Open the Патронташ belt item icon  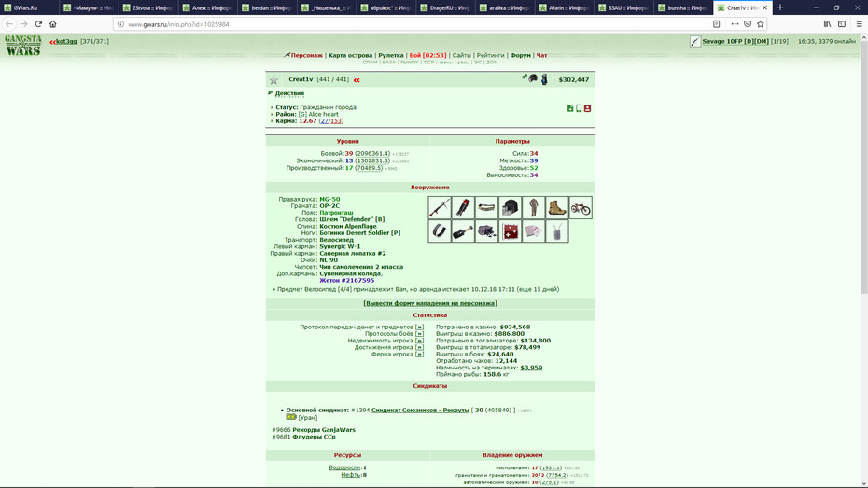[x=486, y=207]
